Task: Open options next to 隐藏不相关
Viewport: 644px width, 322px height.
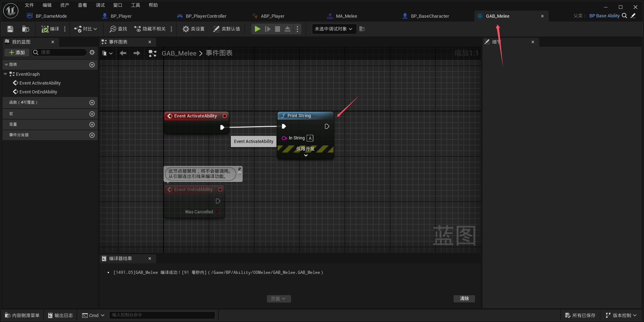Action: click(171, 29)
